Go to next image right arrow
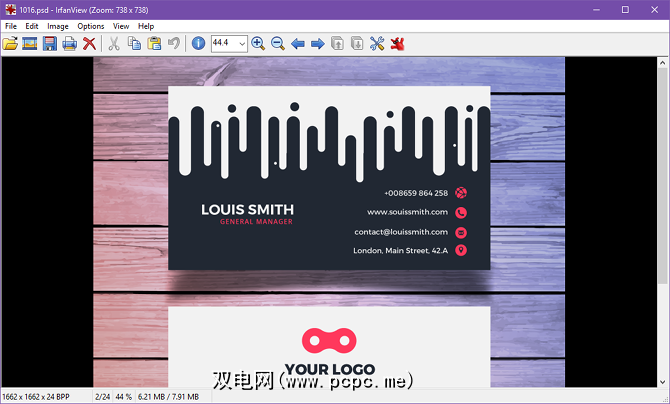The width and height of the screenshot is (670, 404). point(317,43)
